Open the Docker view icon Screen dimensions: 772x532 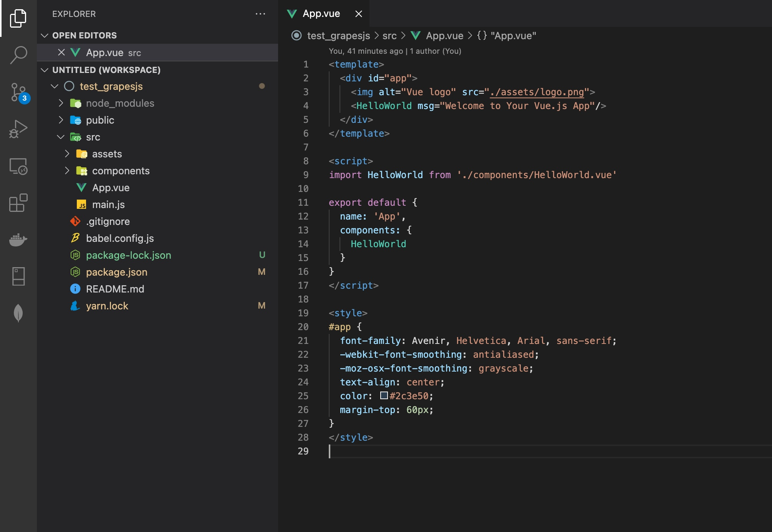point(18,240)
